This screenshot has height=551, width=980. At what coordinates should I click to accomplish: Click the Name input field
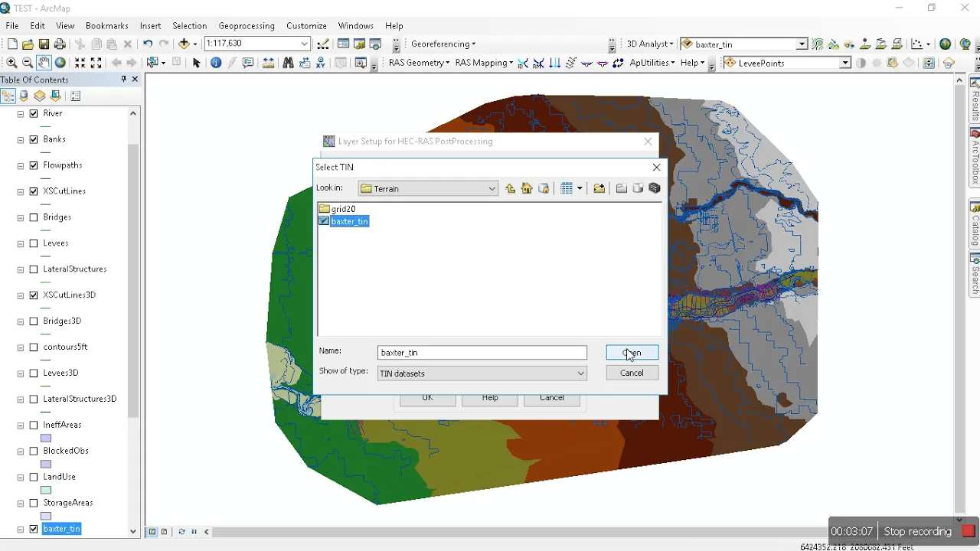coord(482,353)
